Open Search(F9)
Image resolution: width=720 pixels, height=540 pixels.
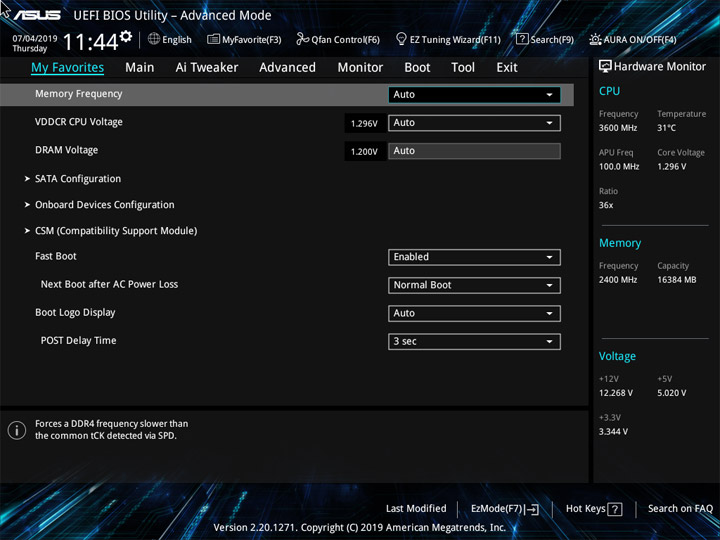[552, 39]
